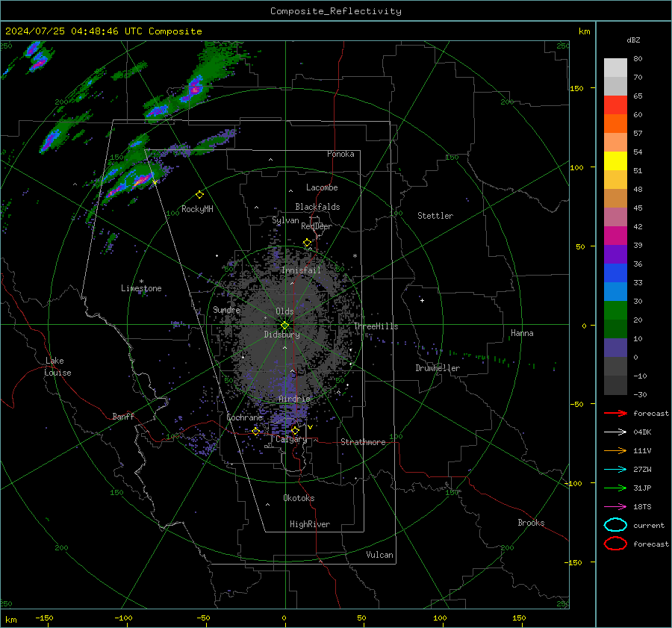The image size is (672, 628).
Task: Click the Blackfalds label
Action: 317,207
